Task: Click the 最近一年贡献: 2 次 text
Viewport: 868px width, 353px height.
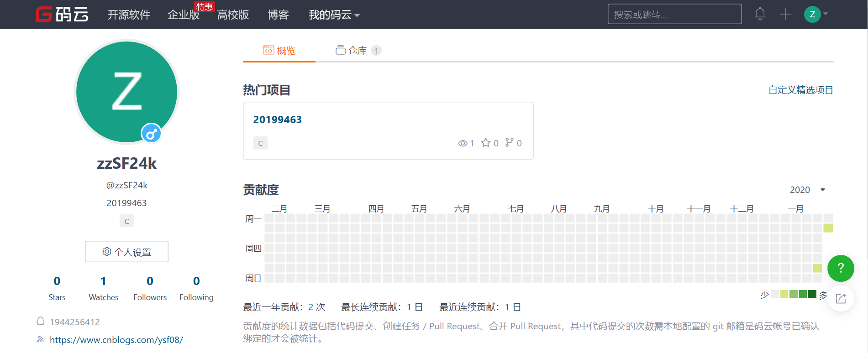Action: [x=284, y=307]
